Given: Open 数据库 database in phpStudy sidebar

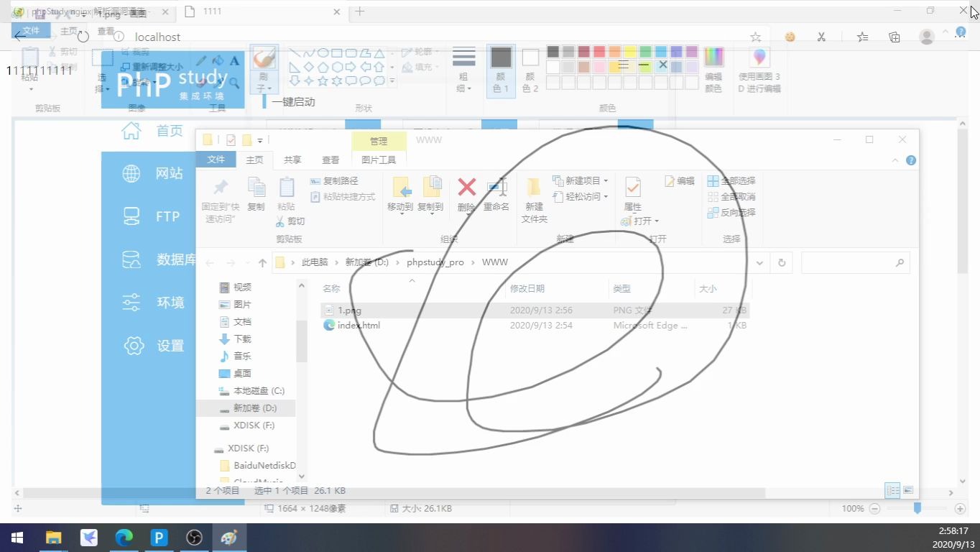Looking at the screenshot, I should [159, 259].
